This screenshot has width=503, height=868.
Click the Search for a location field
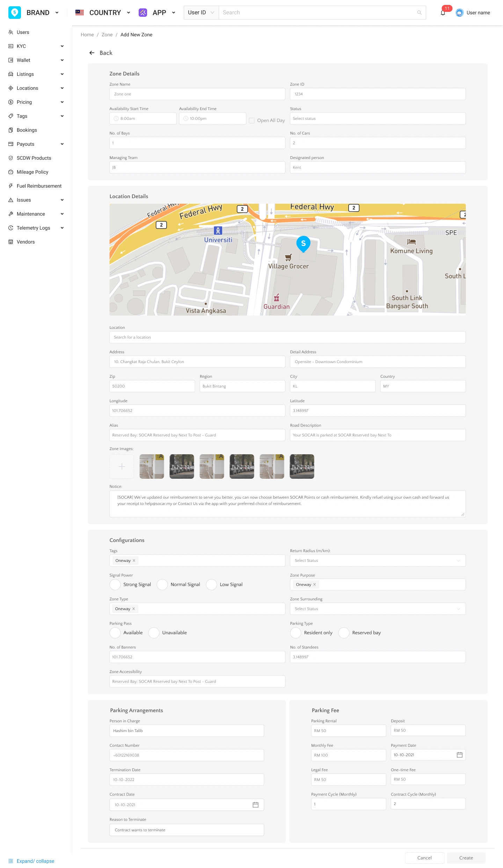[x=287, y=337]
